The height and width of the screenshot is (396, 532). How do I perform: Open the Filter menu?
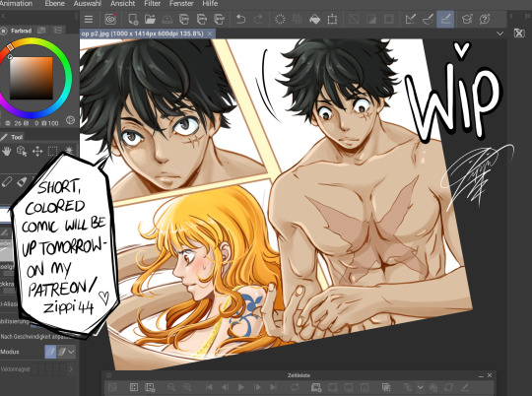(x=152, y=3)
